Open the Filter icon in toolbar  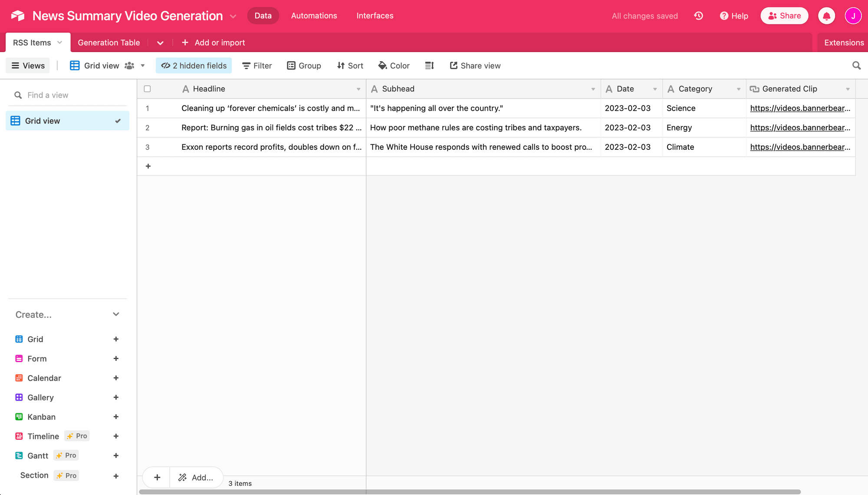(x=256, y=65)
